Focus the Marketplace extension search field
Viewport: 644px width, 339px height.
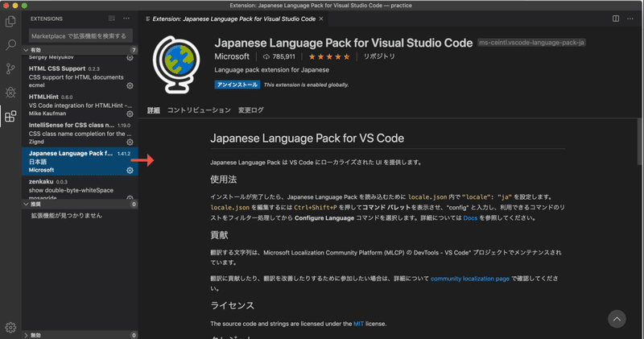coord(80,35)
